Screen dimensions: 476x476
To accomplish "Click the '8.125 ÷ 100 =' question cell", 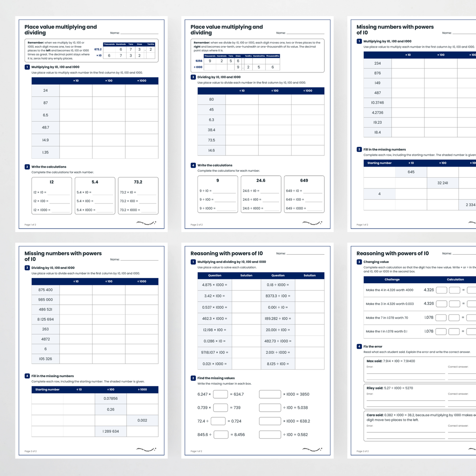I will coord(278,364).
